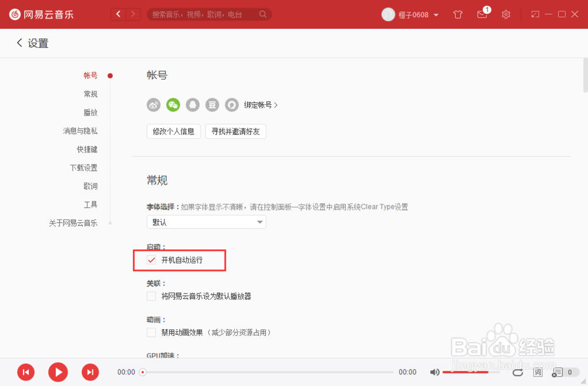Go forward with the header forward arrow
The image size is (588, 386).
click(x=133, y=14)
